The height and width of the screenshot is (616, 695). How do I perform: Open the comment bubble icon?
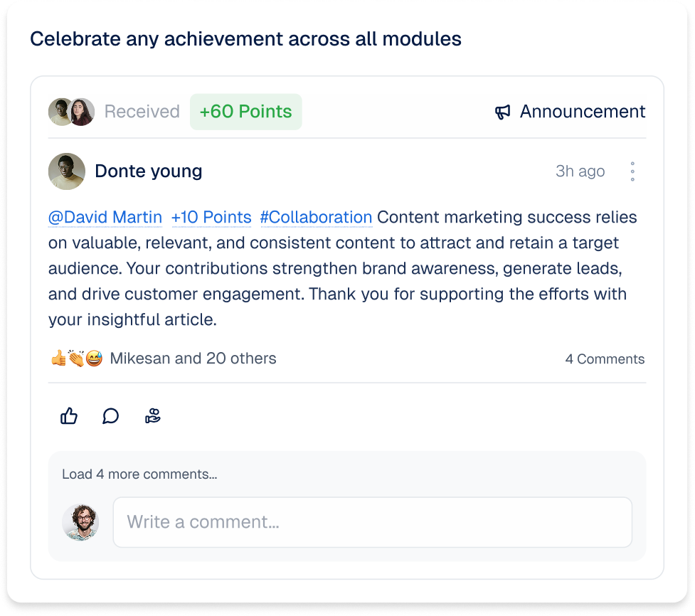[110, 416]
